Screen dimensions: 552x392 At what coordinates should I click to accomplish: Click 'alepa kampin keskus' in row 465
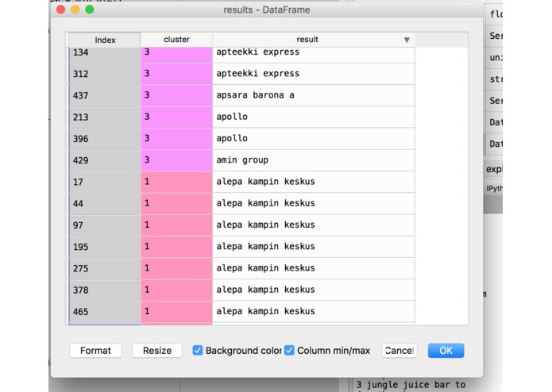click(x=314, y=312)
